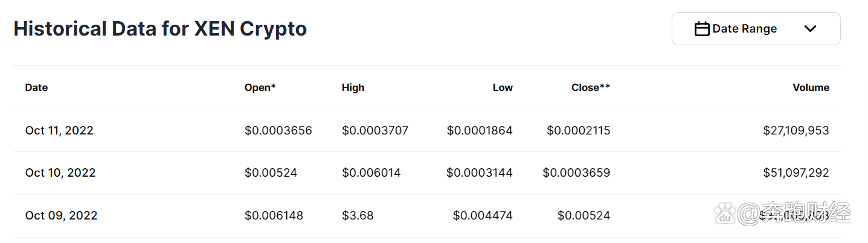Click the Volume column header
Image resolution: width=868 pixels, height=243 pixels.
[x=811, y=87]
